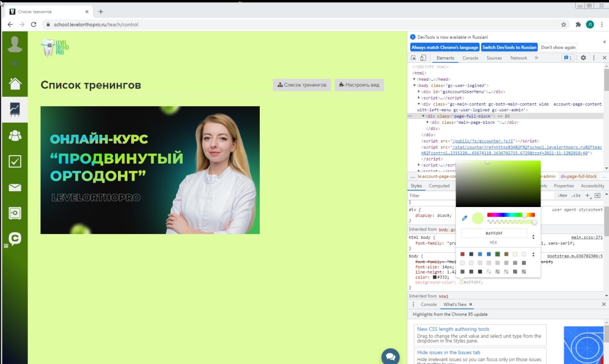The image size is (609, 364).
Task: Bookmark this page with the star
Action: pos(564,24)
